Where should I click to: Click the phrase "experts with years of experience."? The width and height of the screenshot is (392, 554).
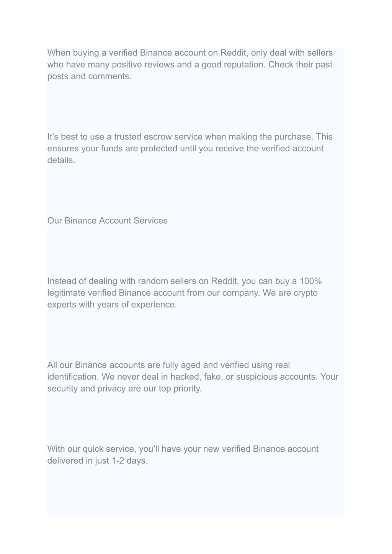pos(112,305)
